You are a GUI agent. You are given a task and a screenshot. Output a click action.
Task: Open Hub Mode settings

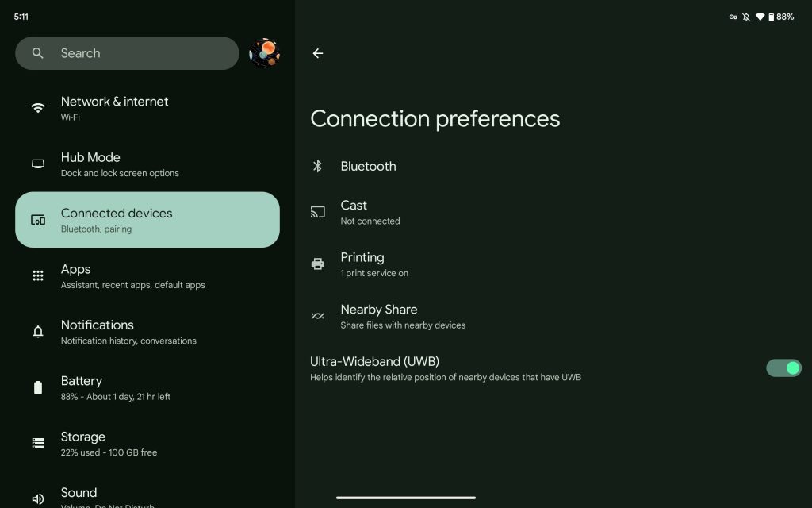(x=119, y=164)
